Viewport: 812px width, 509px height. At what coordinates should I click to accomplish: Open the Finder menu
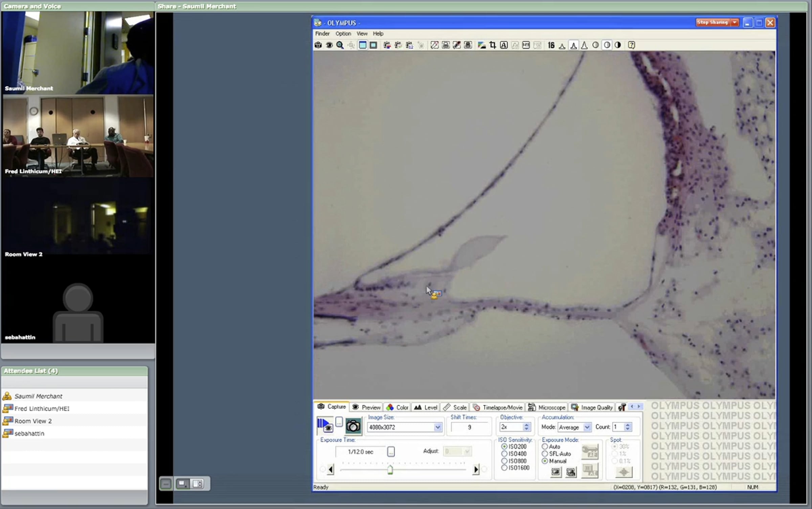(x=322, y=34)
